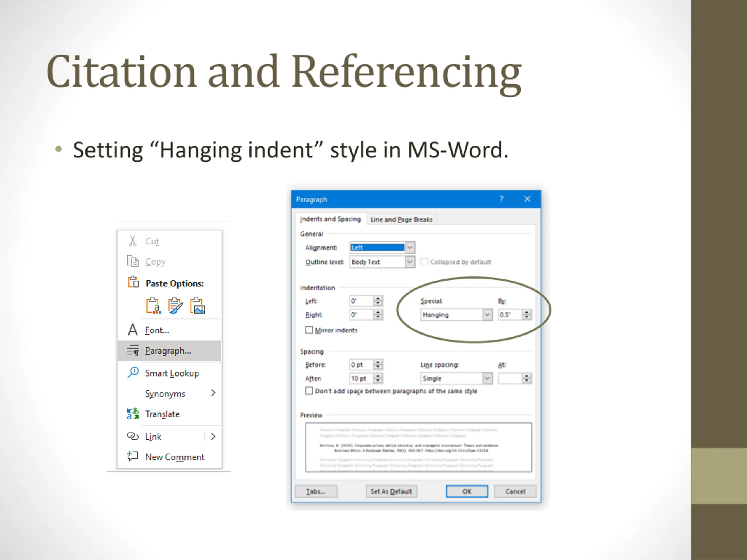The image size is (747, 560).
Task: Click the Font letter A icon
Action: [133, 330]
